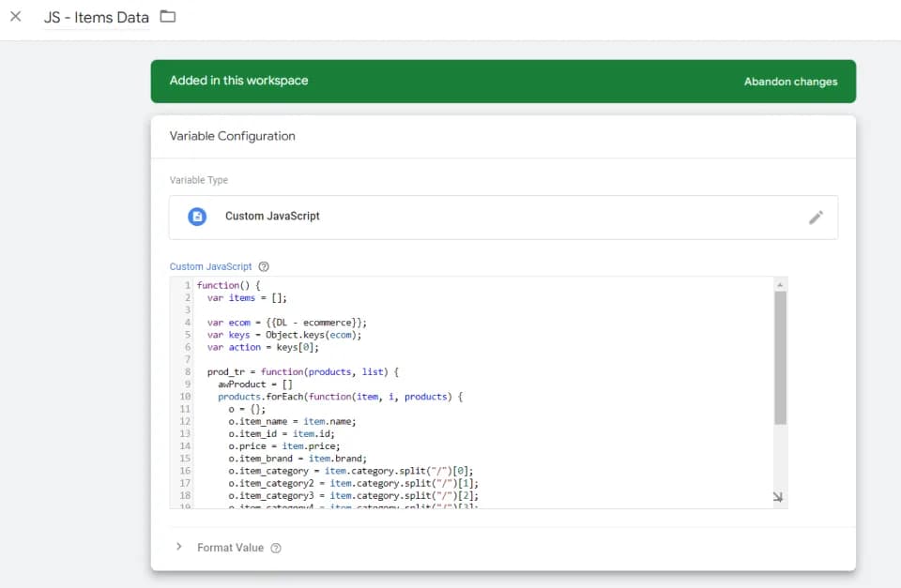Click code line 'o.item_id = item.id;'
Screen dimensions: 901x588
coord(282,434)
